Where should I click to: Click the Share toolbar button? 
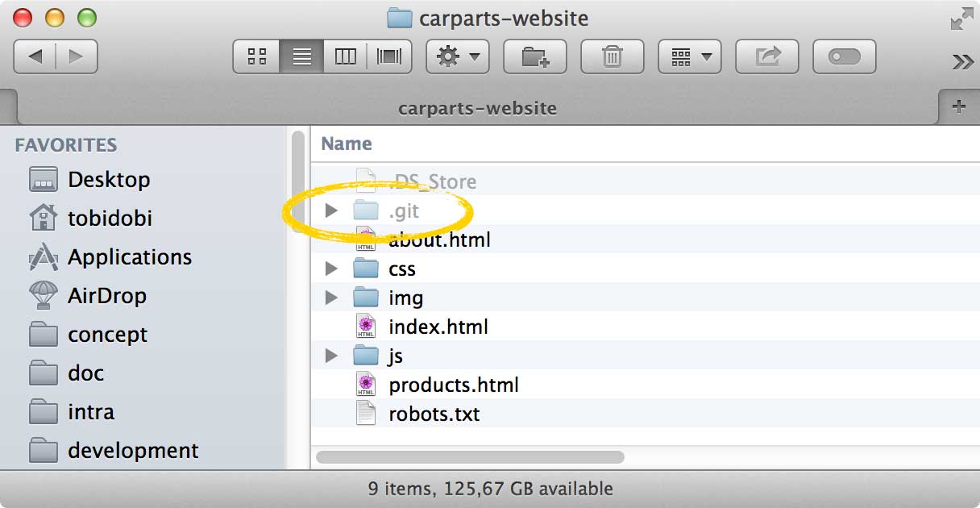click(767, 56)
